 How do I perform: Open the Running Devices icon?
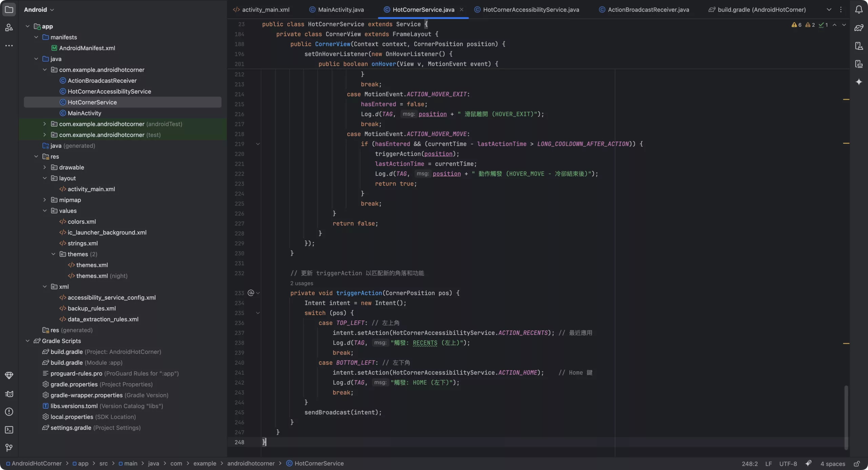click(859, 64)
